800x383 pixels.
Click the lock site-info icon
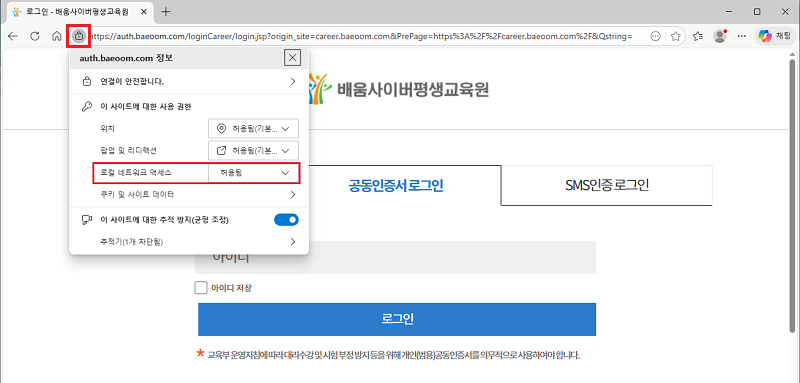pyautogui.click(x=78, y=36)
